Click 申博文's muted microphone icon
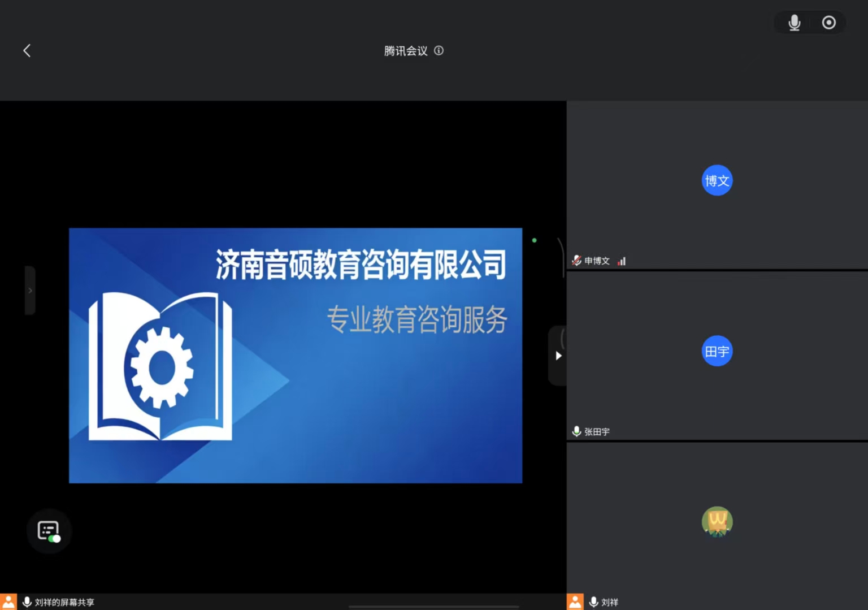 pos(576,261)
